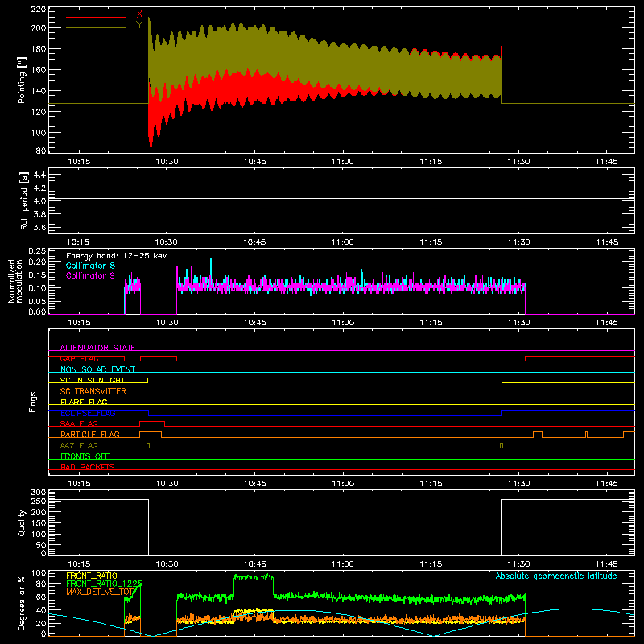Click the 'NON_SOLAR_EVENT' flag label
Image resolution: width=644 pixels, height=644 pixels.
pyautogui.click(x=97, y=369)
